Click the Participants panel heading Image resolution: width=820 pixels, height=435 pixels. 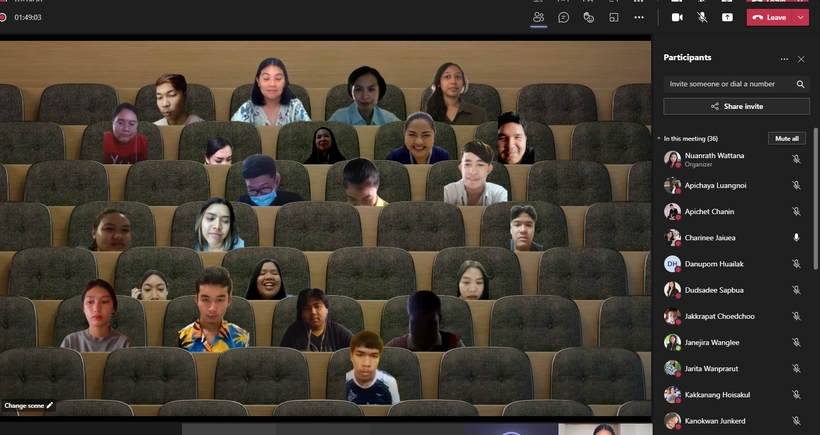(687, 58)
